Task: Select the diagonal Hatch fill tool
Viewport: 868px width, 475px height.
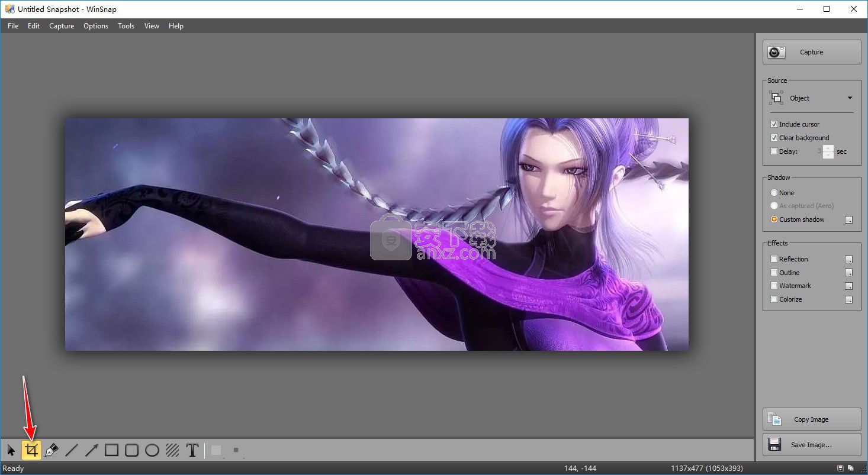Action: click(x=172, y=451)
